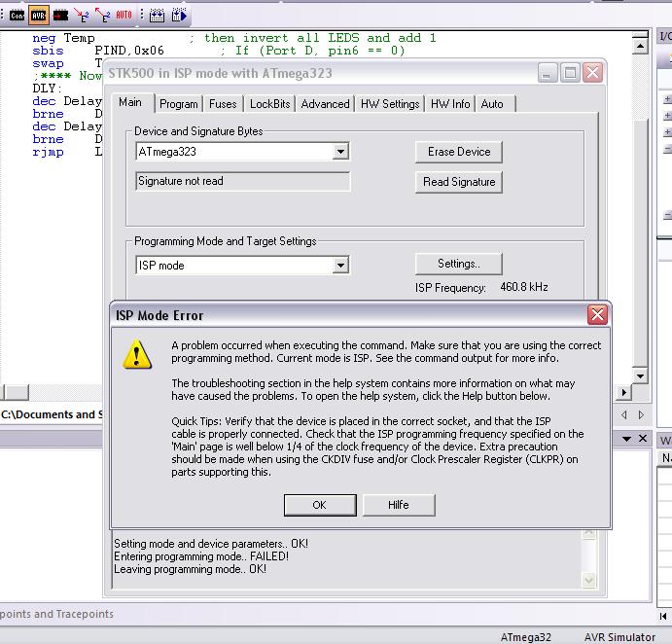Click the 'sbis PIND,0x06' code line

98,51
